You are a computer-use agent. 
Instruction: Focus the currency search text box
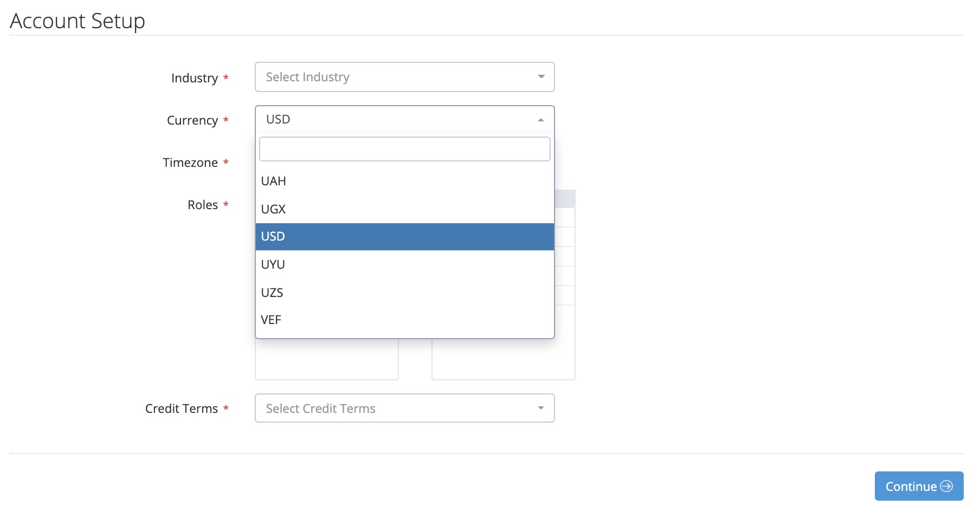tap(404, 149)
